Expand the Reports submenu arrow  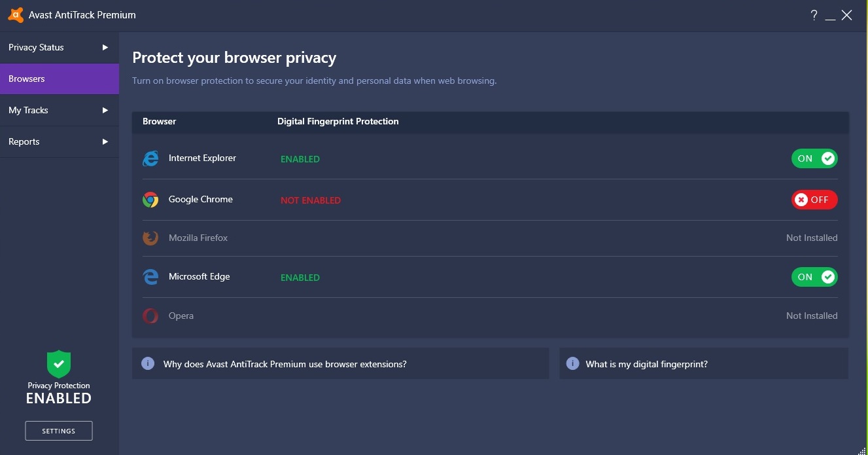click(x=105, y=141)
